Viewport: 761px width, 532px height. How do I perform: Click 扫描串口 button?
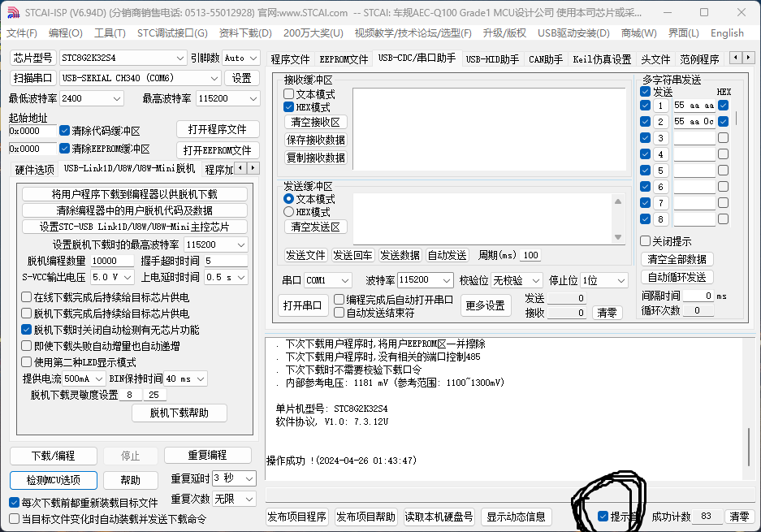click(x=33, y=78)
